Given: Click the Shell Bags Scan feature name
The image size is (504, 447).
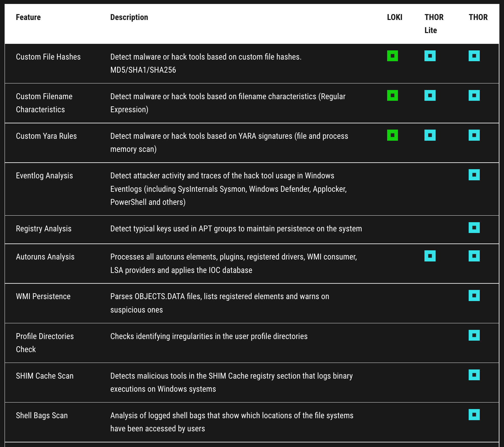Looking at the screenshot, I should pos(42,416).
